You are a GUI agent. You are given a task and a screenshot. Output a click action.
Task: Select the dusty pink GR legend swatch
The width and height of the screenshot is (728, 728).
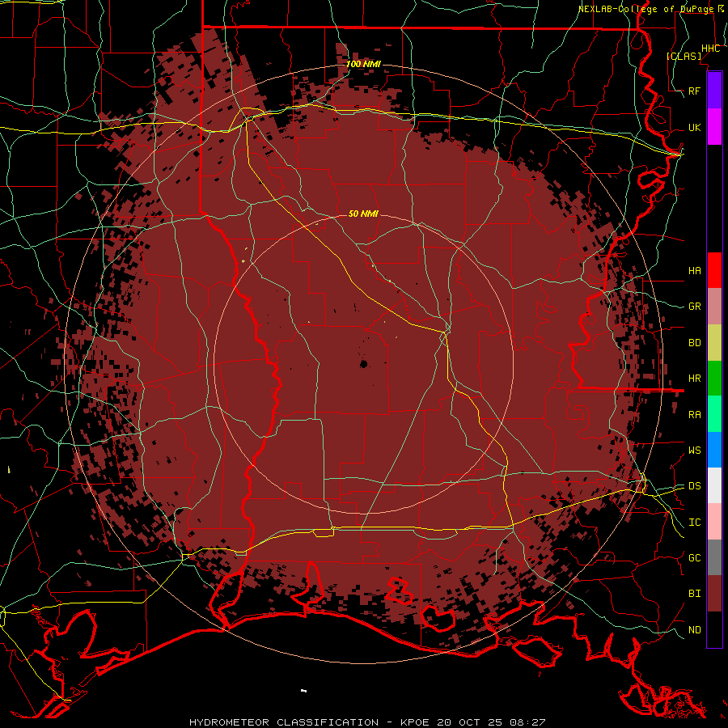714,307
